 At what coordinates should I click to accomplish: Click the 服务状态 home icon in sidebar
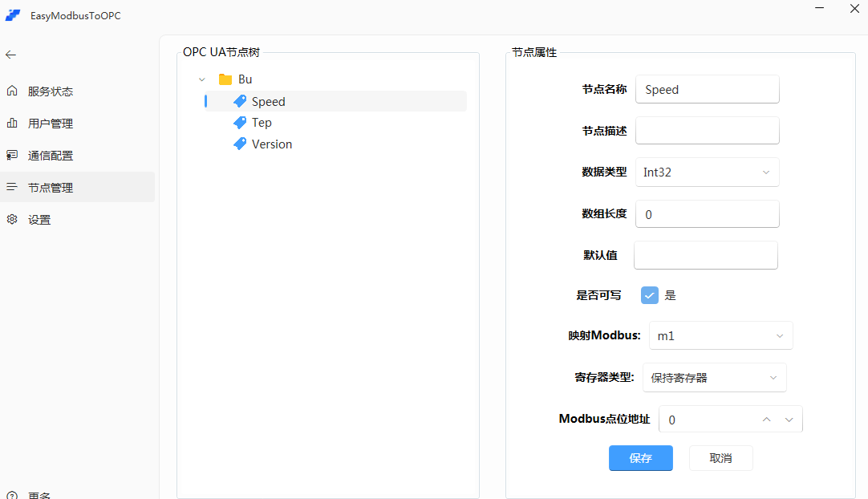point(11,91)
